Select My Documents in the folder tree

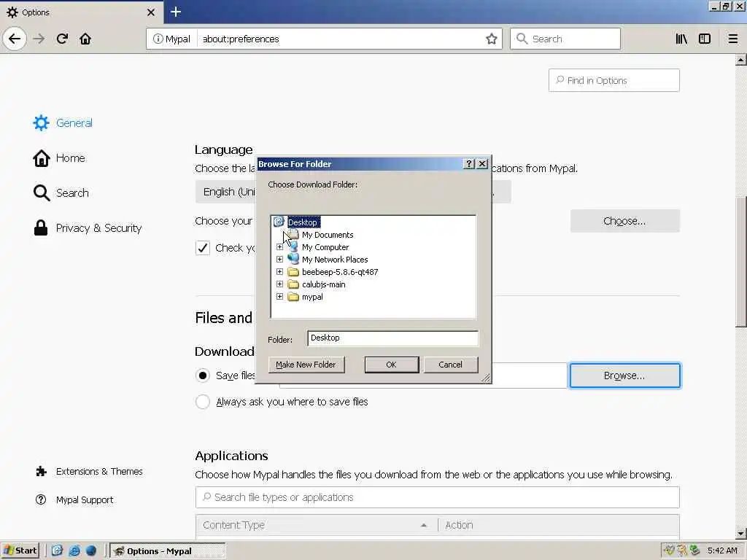328,235
